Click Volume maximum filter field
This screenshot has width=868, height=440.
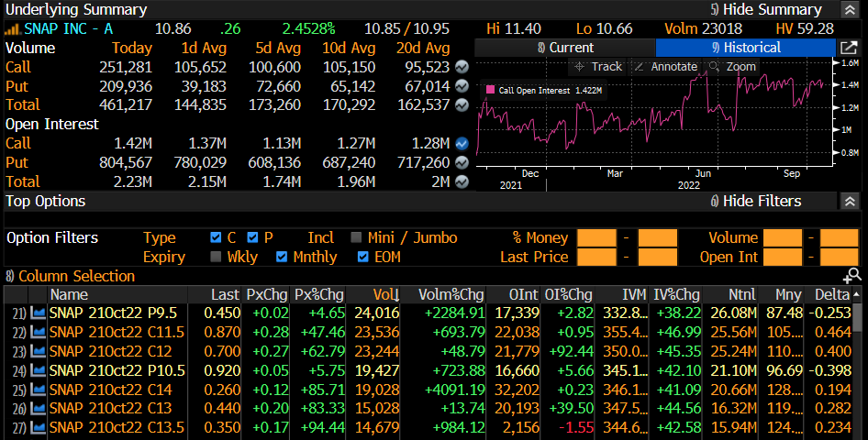tap(840, 238)
